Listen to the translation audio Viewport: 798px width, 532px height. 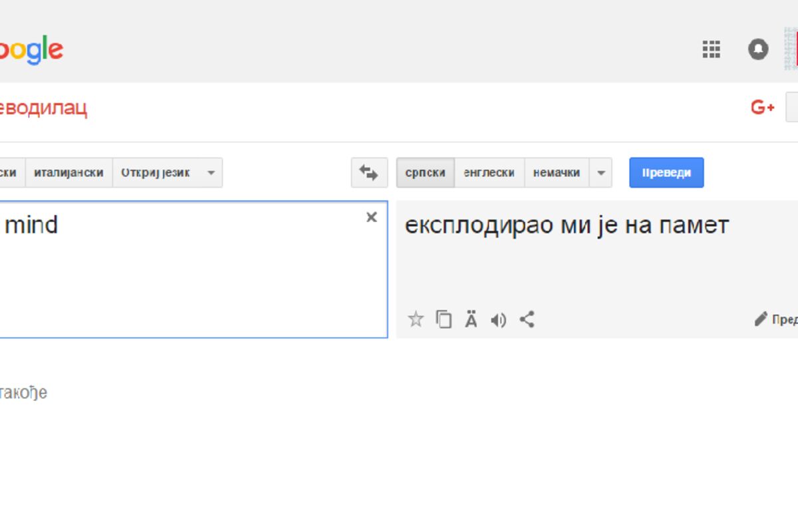pos(498,321)
